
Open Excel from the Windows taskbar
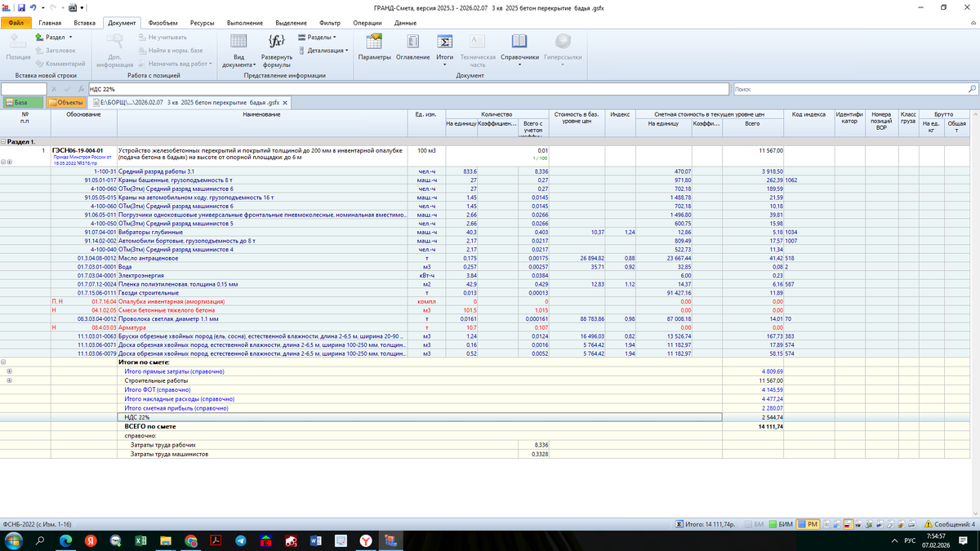coord(140,540)
